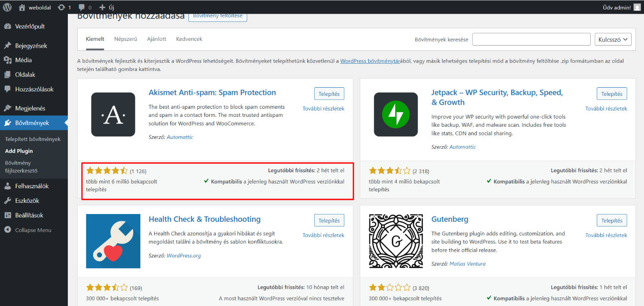Image resolution: width=644 pixels, height=306 pixels.
Task: Open the updates icon with count 1
Action: pyautogui.click(x=64, y=7)
